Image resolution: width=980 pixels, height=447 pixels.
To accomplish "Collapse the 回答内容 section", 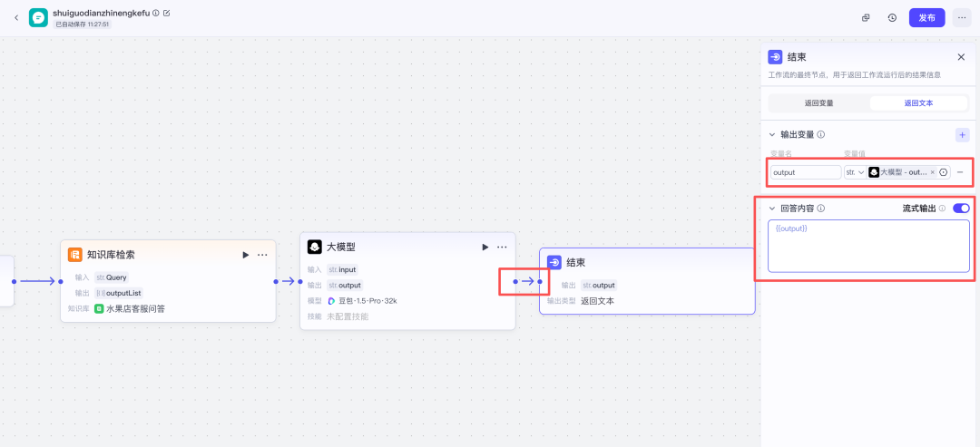I will click(772, 209).
